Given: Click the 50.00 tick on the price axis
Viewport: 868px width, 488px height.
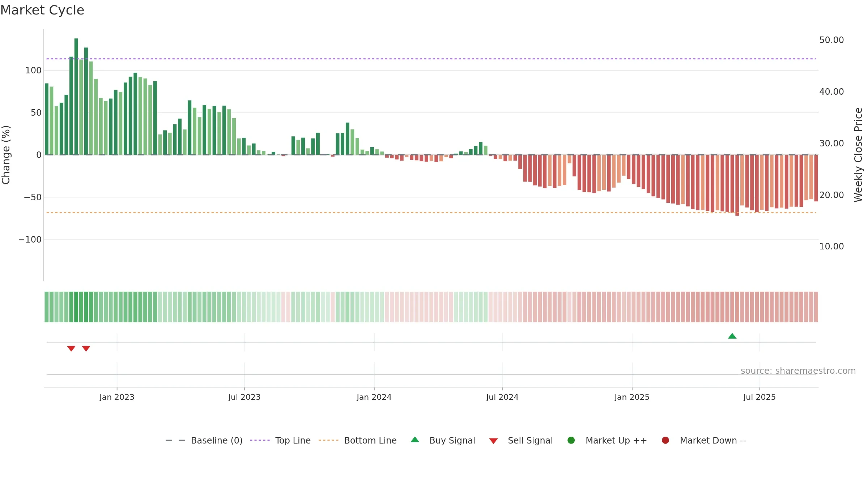Looking at the screenshot, I should coord(831,40).
